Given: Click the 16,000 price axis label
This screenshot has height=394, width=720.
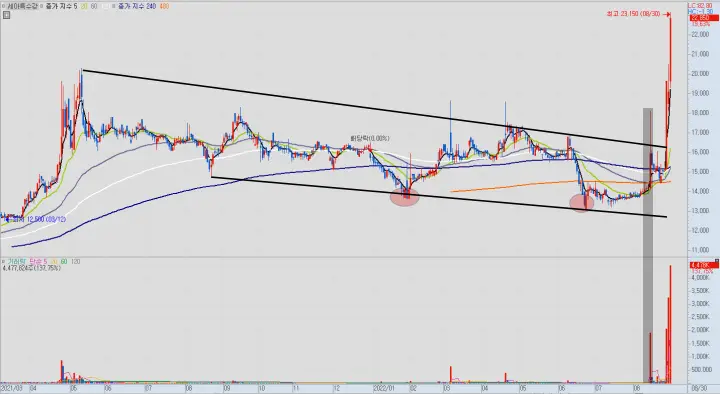Looking at the screenshot, I should coord(700,152).
